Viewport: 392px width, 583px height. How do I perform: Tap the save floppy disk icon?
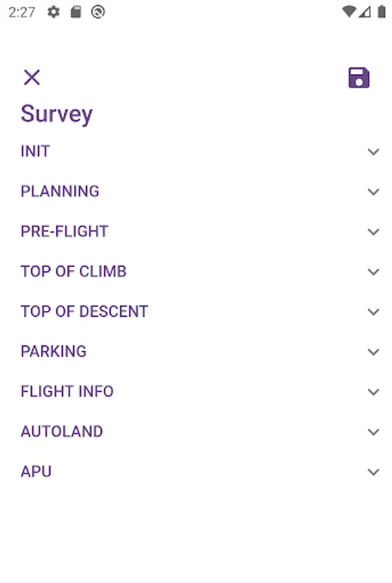[x=359, y=78]
